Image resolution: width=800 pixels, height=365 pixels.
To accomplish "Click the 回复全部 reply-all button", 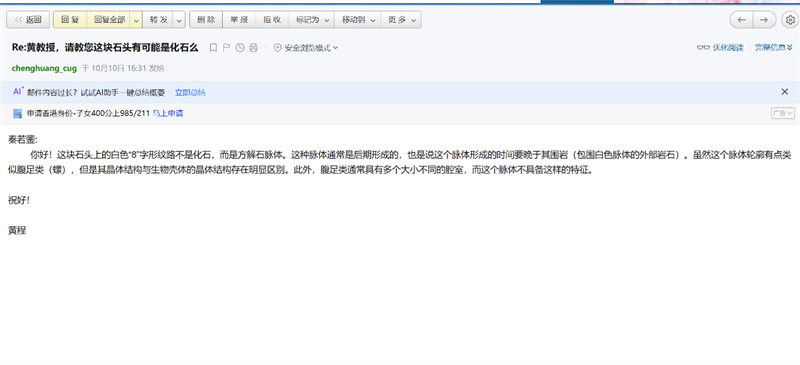I will [109, 20].
